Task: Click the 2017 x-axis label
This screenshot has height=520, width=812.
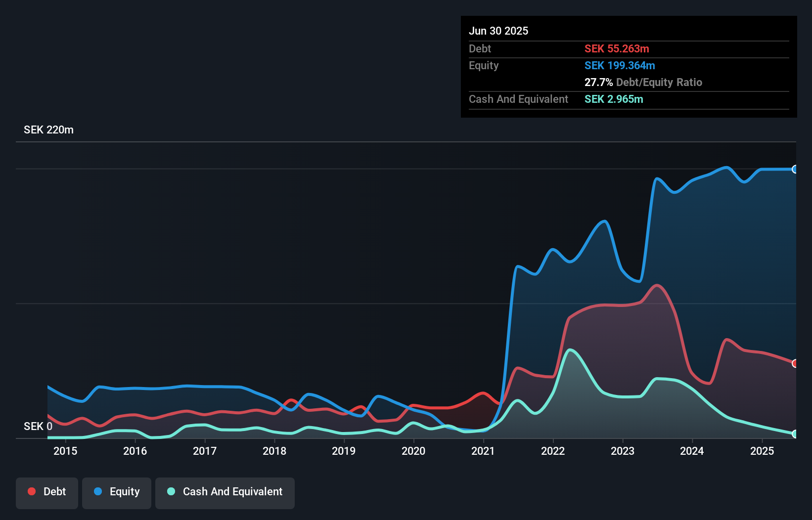Action: tap(205, 451)
